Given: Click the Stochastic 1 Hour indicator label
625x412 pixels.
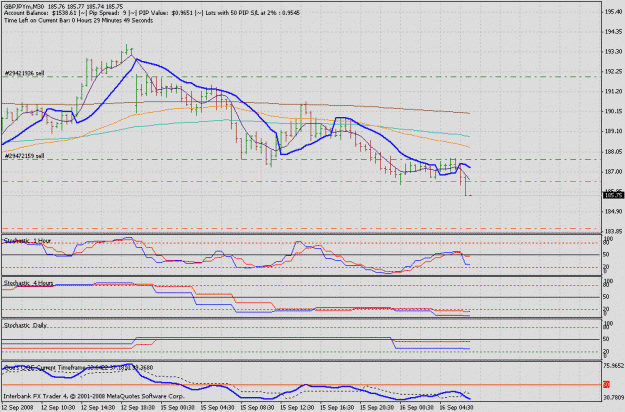Looking at the screenshot, I should point(27,241).
